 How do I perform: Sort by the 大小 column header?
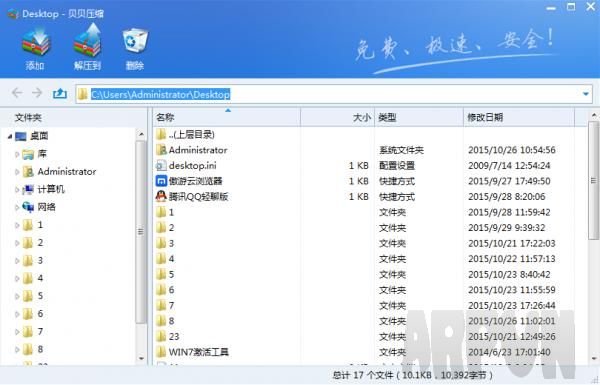coord(338,117)
